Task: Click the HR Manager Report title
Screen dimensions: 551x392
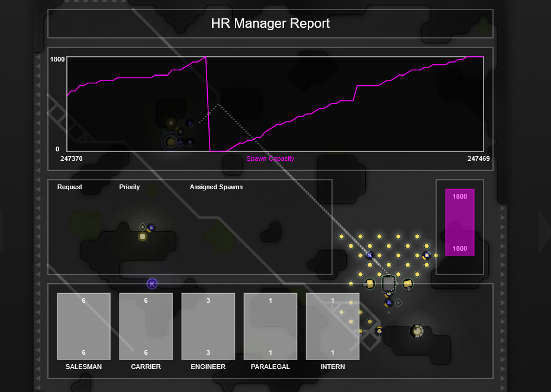Action: pyautogui.click(x=270, y=24)
